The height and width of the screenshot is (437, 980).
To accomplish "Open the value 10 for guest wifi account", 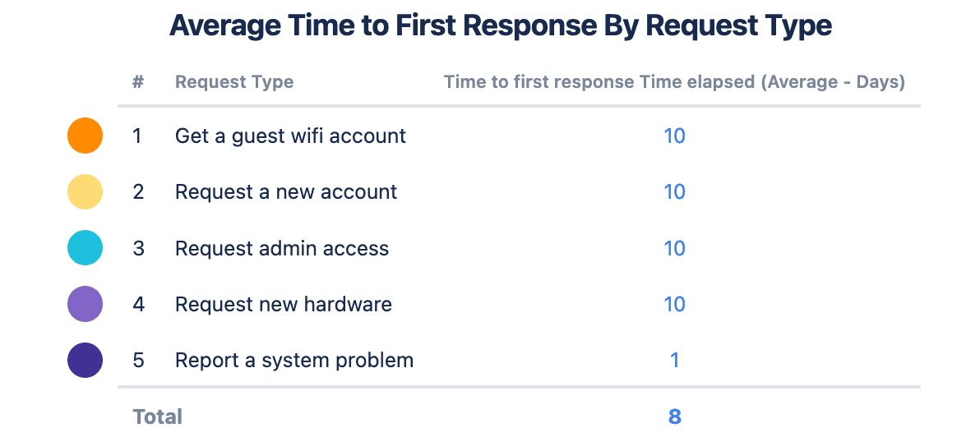I will click(674, 136).
